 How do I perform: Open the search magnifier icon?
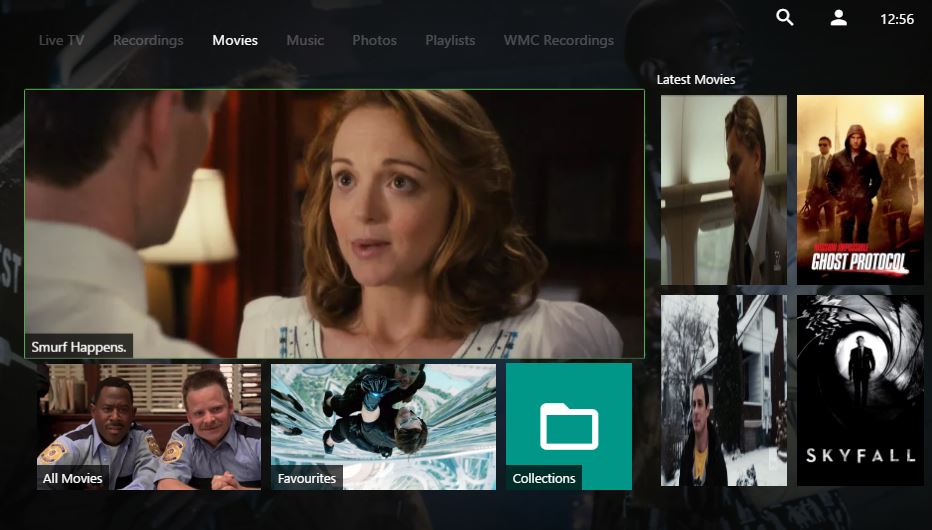click(x=785, y=18)
